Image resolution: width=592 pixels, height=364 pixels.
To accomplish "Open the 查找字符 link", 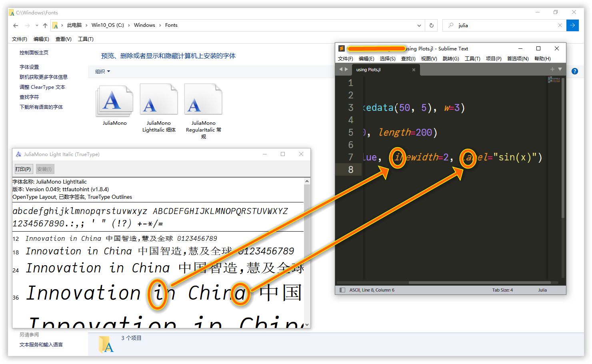I will tap(29, 97).
